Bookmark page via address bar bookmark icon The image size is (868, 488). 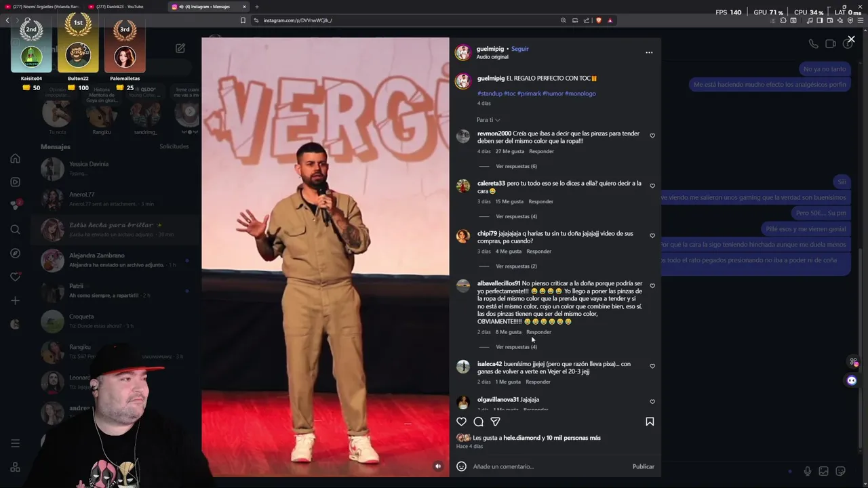[243, 20]
